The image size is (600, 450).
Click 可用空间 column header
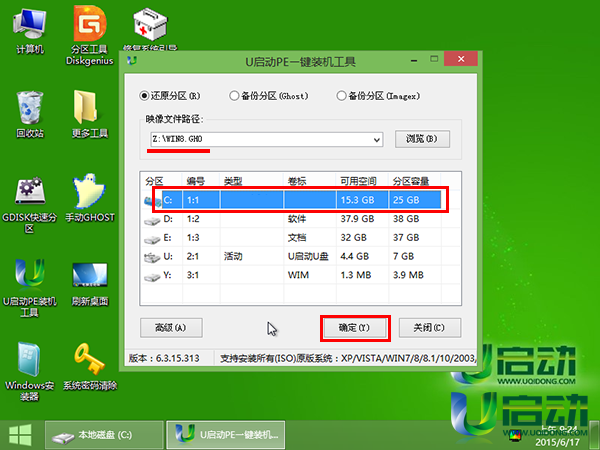click(x=359, y=181)
